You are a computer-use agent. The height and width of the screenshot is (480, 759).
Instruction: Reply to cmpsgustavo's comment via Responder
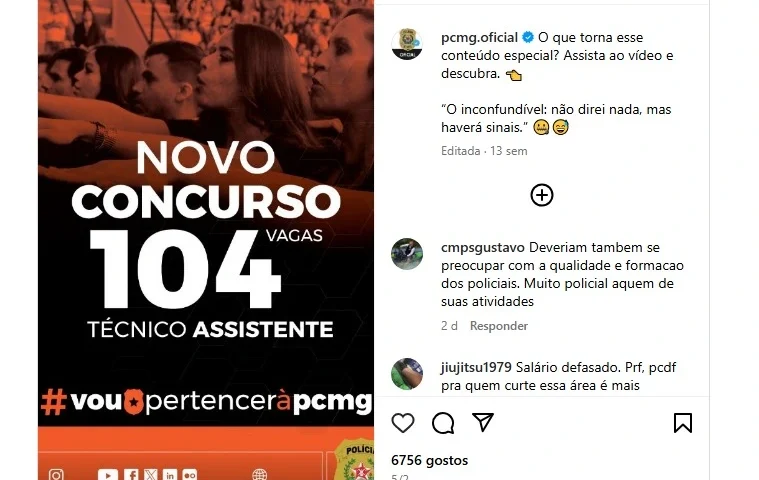pyautogui.click(x=499, y=326)
